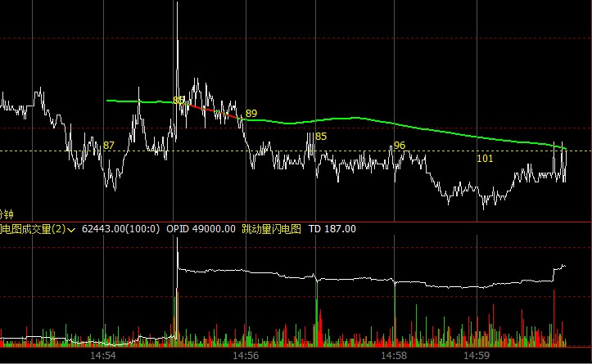Select the 14:56 time axis label
The height and width of the screenshot is (364, 592).
(246, 355)
